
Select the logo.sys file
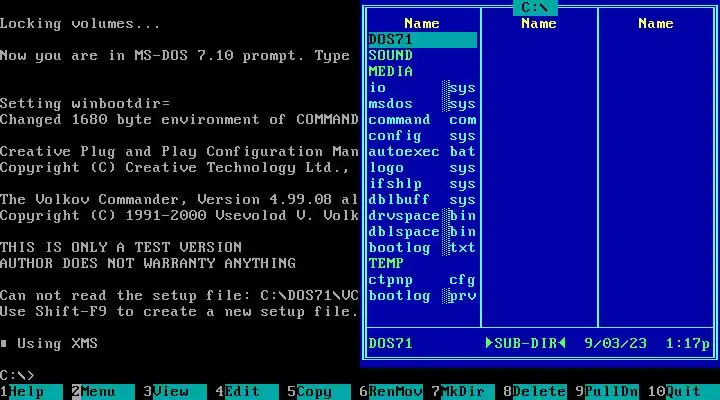click(x=422, y=168)
